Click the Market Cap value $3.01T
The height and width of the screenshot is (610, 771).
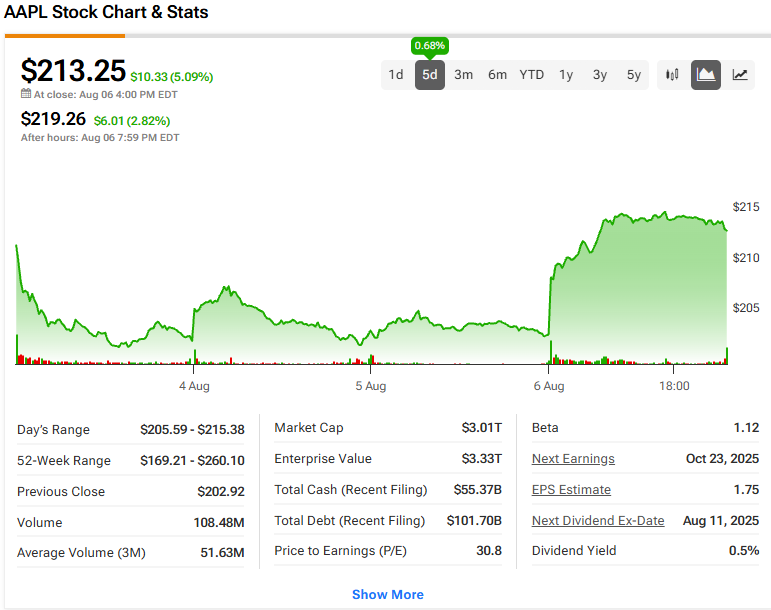tap(481, 428)
